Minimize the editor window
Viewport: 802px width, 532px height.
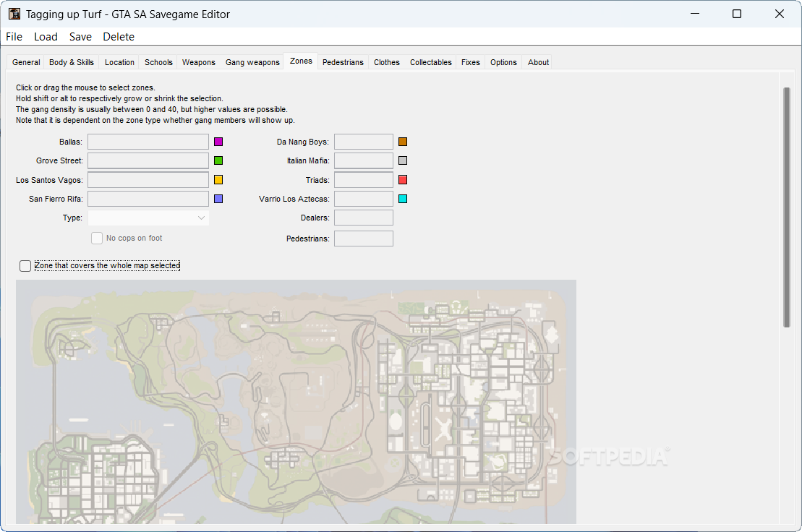pos(694,14)
